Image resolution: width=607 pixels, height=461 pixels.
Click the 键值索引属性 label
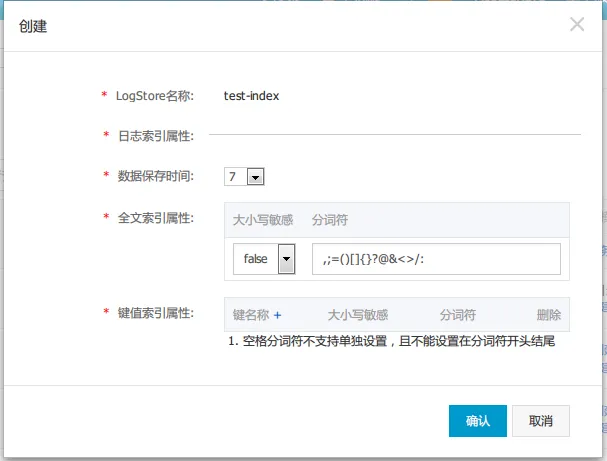156,313
